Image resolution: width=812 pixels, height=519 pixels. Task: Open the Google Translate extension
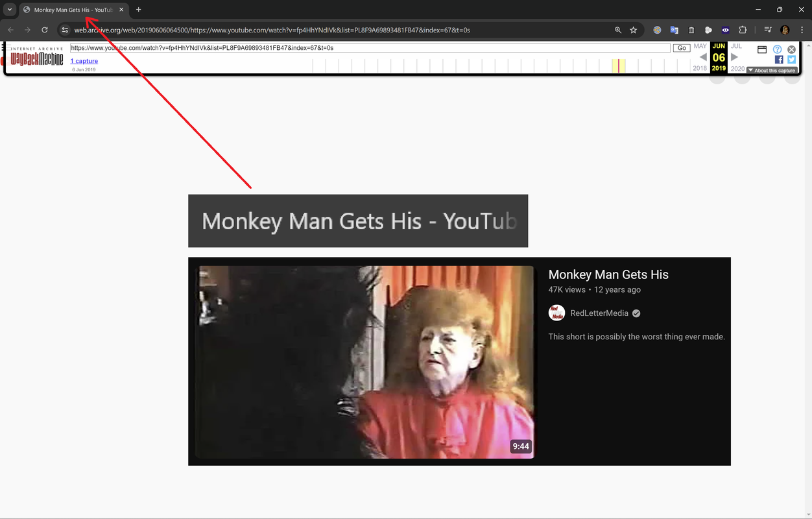pos(675,30)
